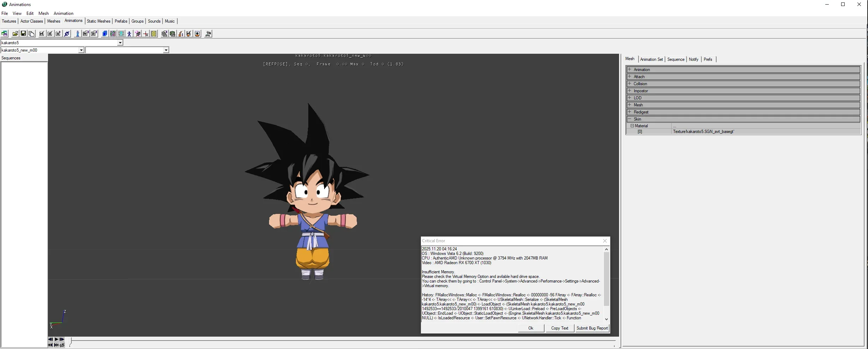This screenshot has width=868, height=349.
Task: Open the blue info 'i' icon
Action: (78, 34)
